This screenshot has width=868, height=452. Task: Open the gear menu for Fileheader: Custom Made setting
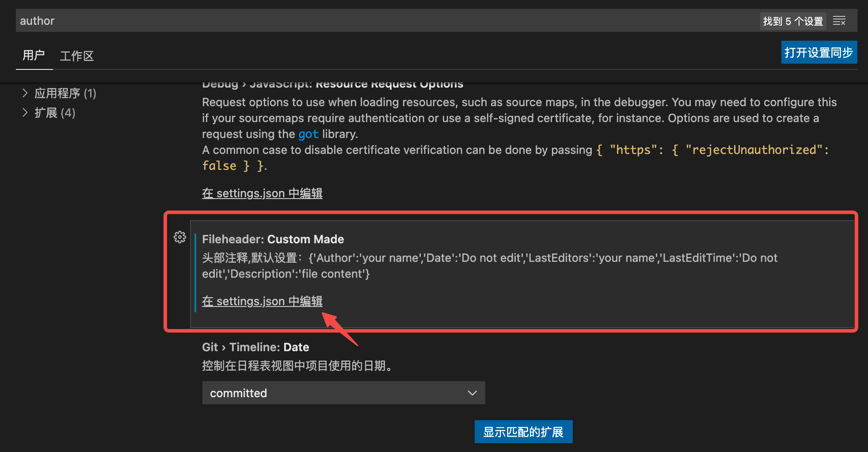tap(180, 237)
